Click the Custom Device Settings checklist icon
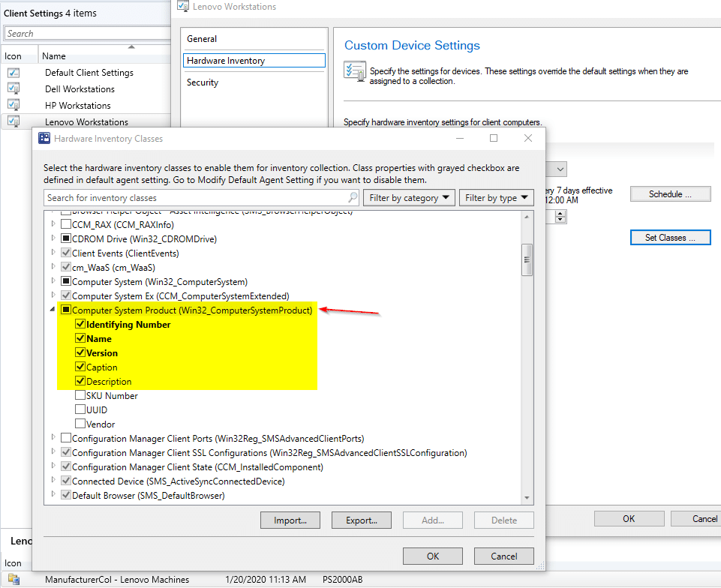The image size is (721, 588). pos(354,72)
